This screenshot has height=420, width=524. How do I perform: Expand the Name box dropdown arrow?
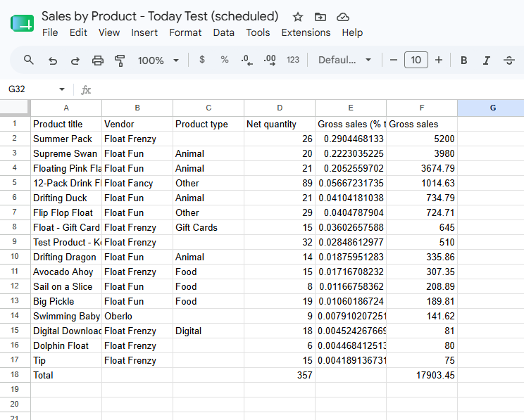click(x=62, y=89)
